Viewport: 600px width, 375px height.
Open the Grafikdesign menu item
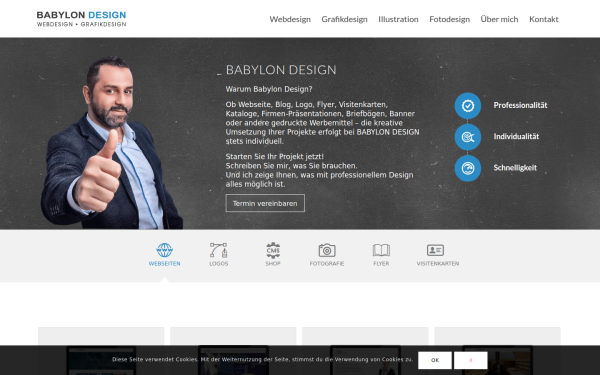click(x=344, y=19)
